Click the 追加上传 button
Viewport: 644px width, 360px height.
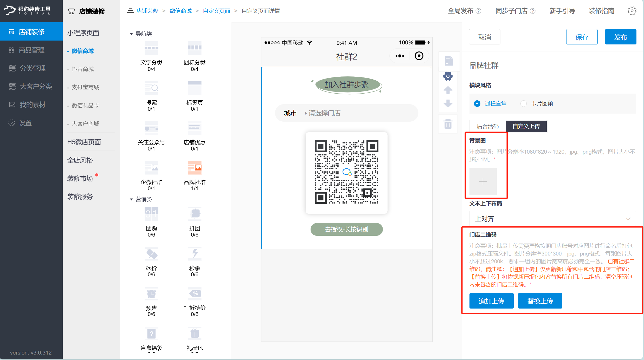coord(491,301)
